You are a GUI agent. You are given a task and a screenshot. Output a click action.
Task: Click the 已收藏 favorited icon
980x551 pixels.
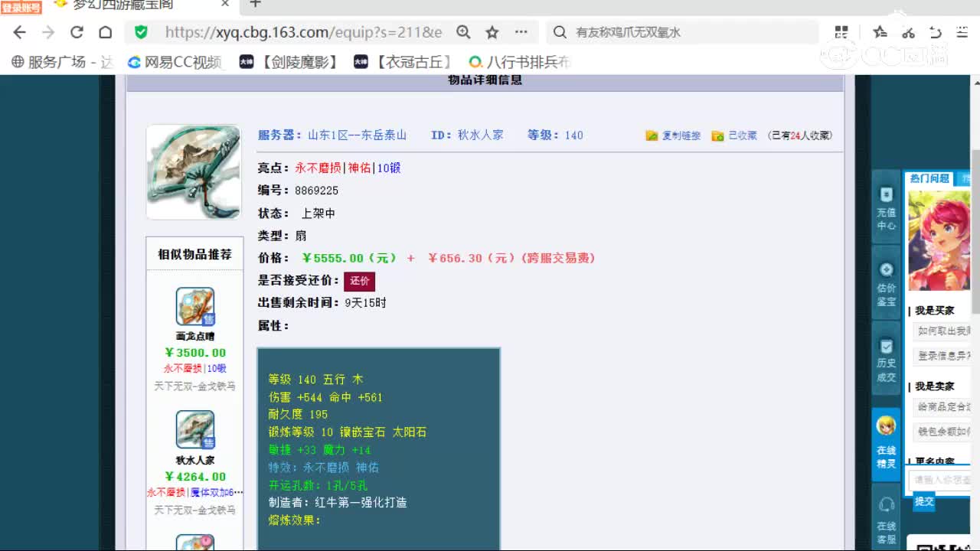(x=717, y=135)
